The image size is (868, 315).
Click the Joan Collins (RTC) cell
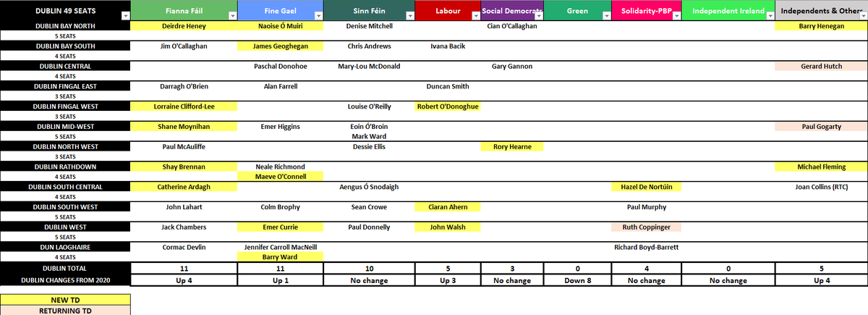pyautogui.click(x=821, y=187)
